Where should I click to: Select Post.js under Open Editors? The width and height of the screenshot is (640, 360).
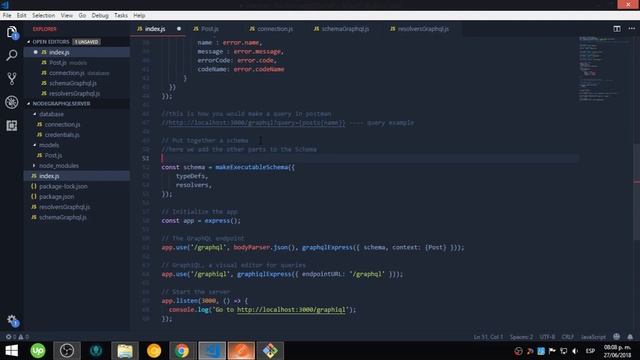77,62
